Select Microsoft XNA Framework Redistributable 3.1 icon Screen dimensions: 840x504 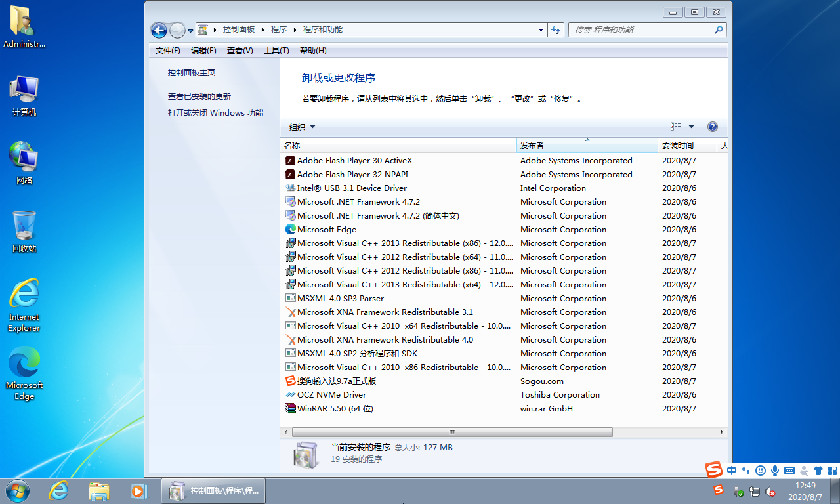(291, 312)
